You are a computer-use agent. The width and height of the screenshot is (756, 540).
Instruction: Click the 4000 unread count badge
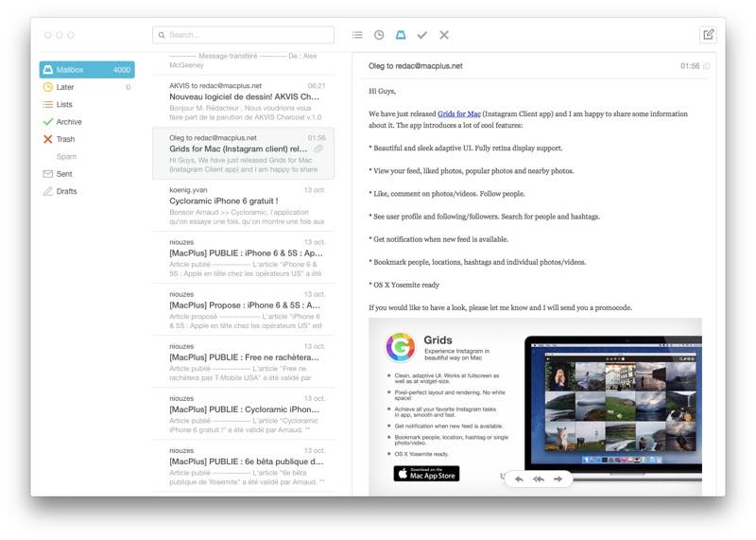122,69
